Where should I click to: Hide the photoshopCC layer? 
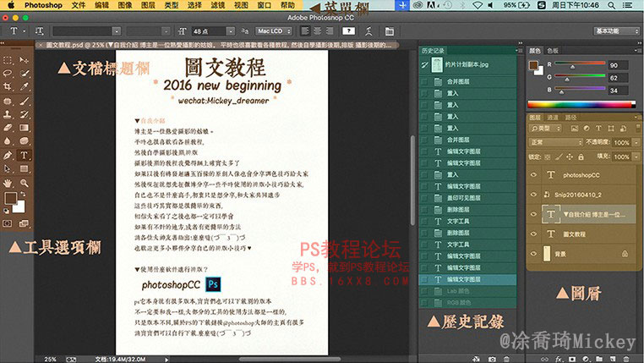pyautogui.click(x=533, y=174)
